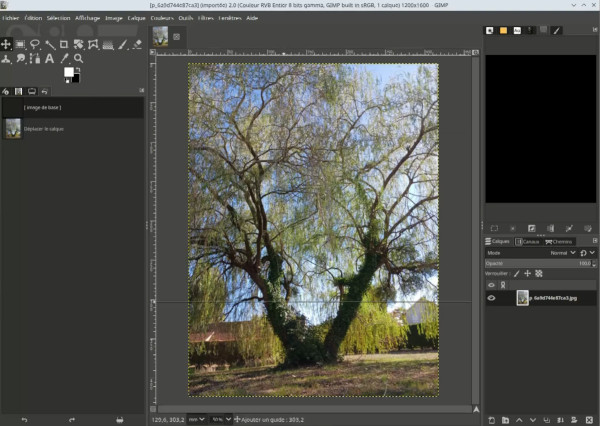Open the ruler corner image menu button

tap(153, 52)
